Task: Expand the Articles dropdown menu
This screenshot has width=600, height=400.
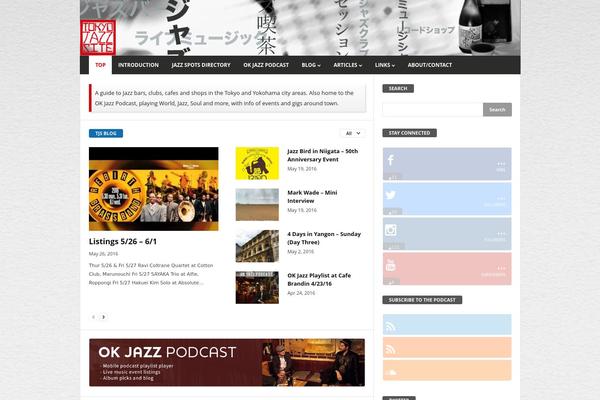Action: point(347,65)
